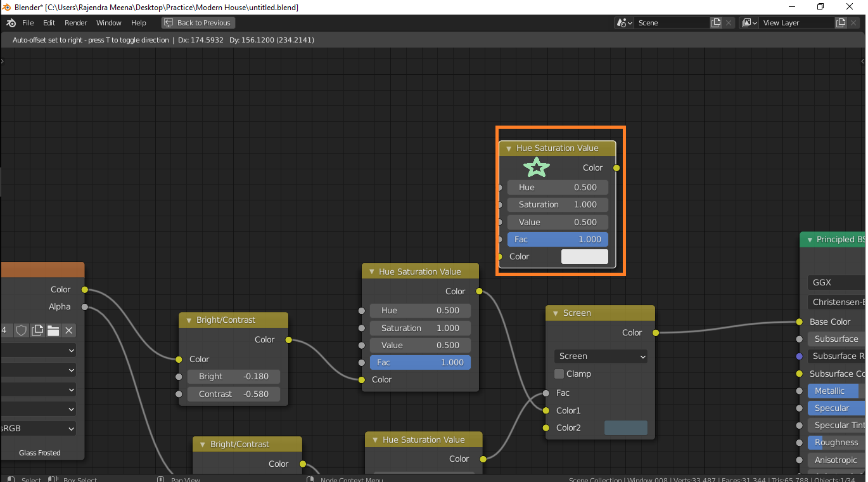Open the Edit menu

pyautogui.click(x=49, y=23)
